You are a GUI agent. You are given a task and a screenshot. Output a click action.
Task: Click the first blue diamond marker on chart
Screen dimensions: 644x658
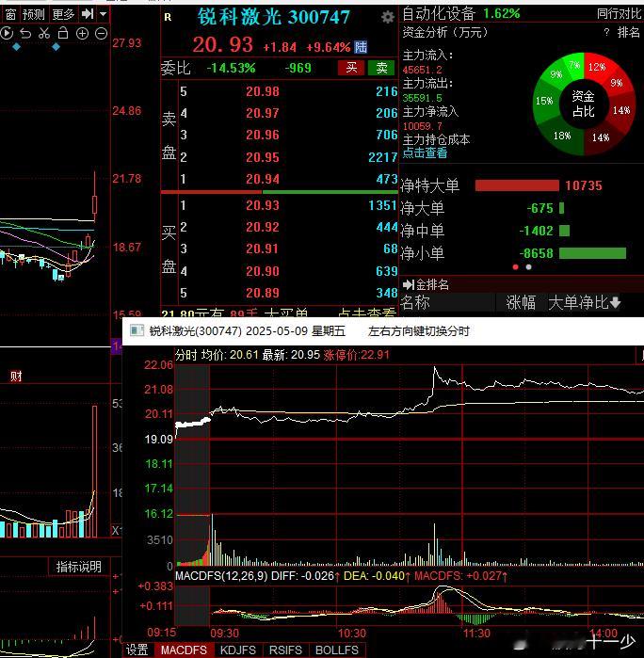[16, 47]
